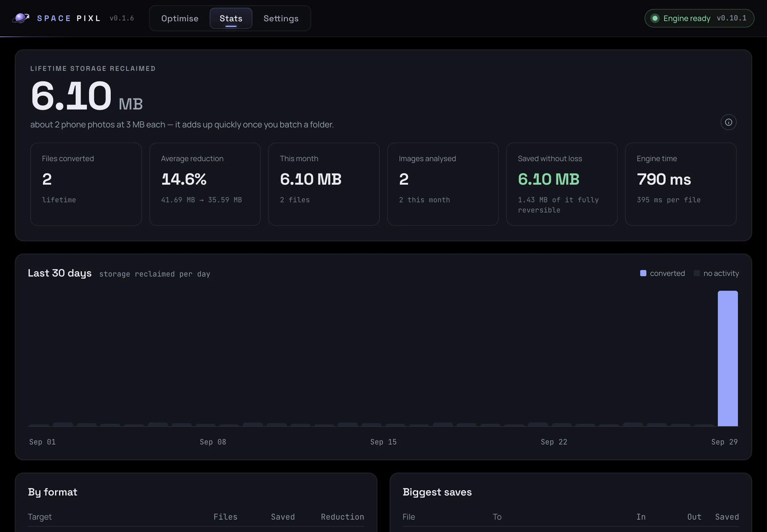Click the Sep 08 axis label
This screenshot has width=767, height=532.
(213, 442)
